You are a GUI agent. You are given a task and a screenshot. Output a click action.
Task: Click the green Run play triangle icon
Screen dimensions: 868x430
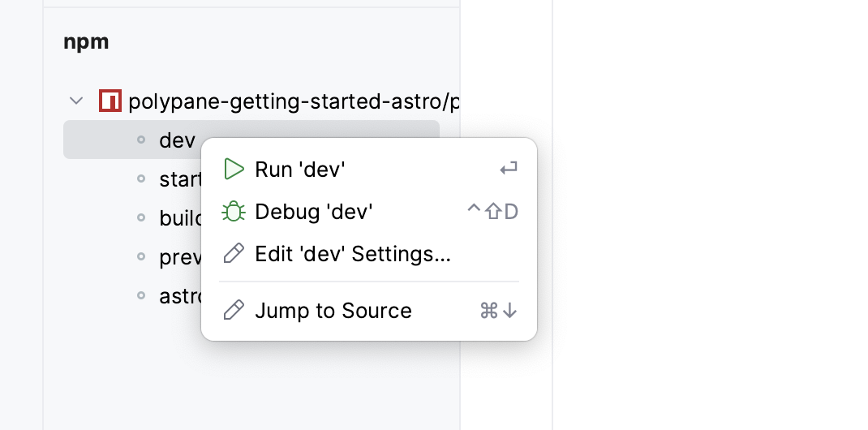click(234, 169)
